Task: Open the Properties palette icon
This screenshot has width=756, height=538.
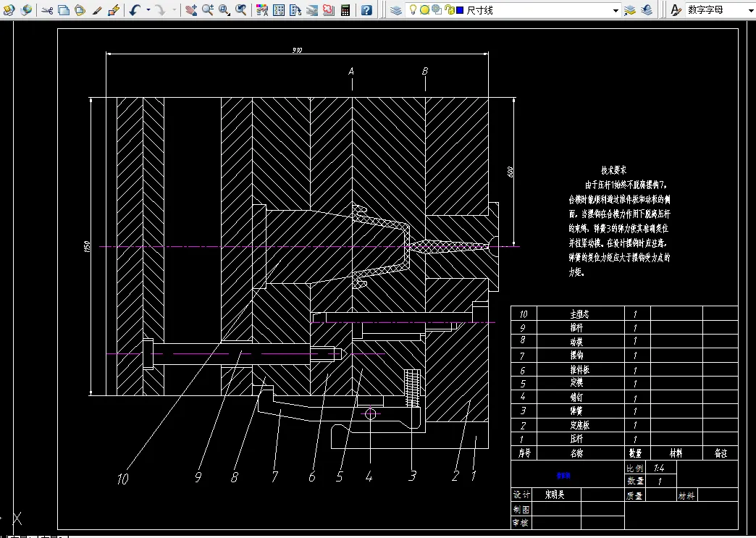Action: [x=262, y=9]
